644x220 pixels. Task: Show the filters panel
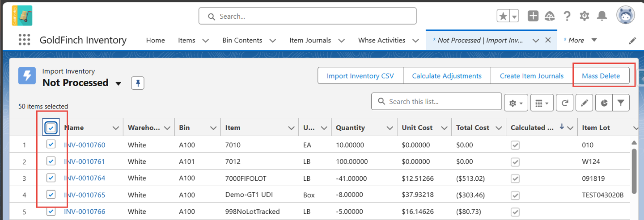tap(621, 103)
